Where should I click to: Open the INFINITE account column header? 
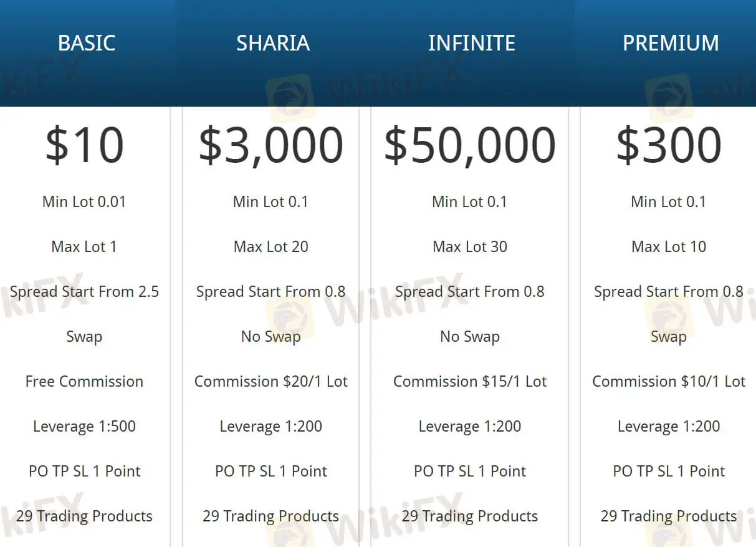[471, 43]
